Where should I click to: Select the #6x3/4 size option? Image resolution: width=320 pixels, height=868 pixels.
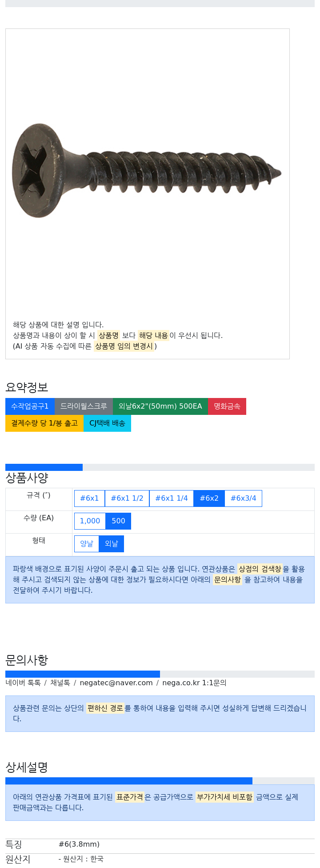[244, 498]
